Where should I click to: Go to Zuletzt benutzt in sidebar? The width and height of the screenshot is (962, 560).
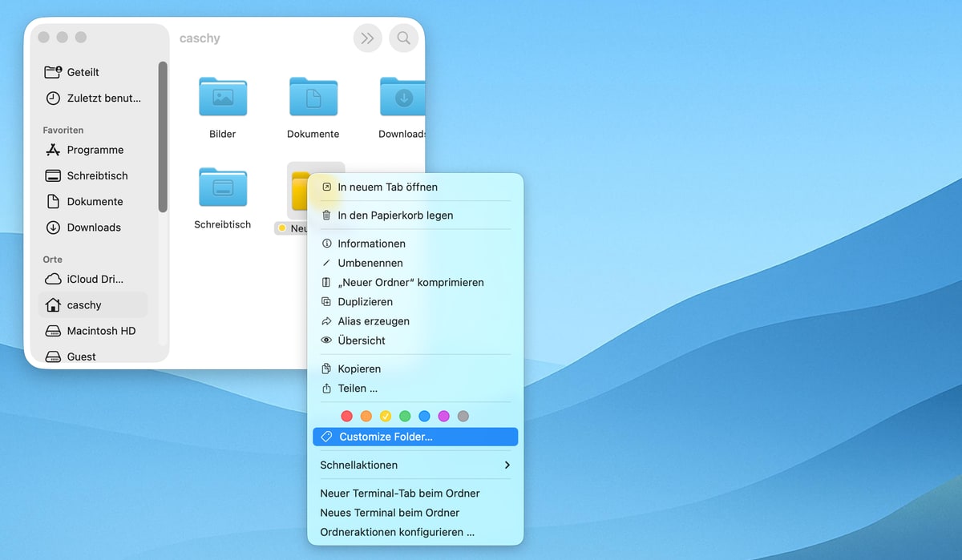[103, 98]
